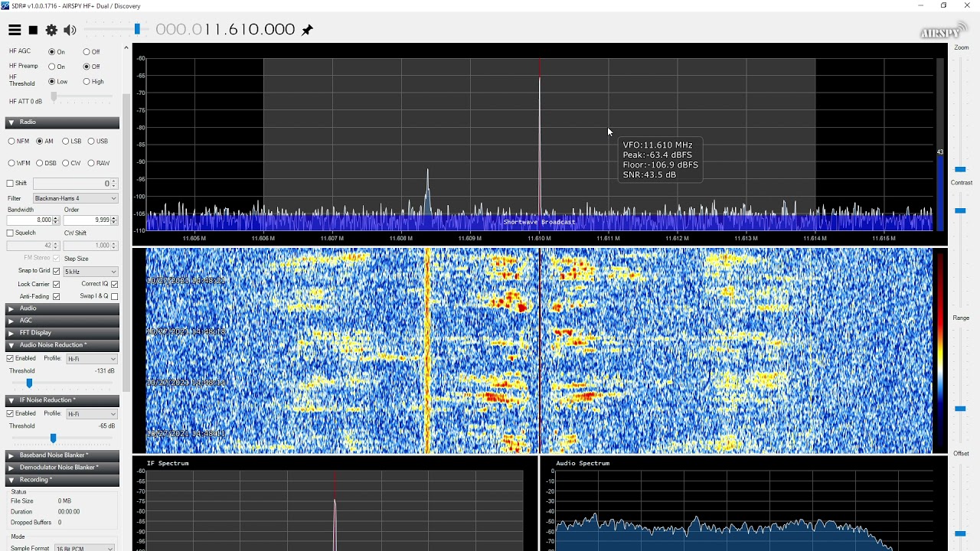Set HF Threshold to High
This screenshot has height=551, width=980.
pyautogui.click(x=87, y=81)
